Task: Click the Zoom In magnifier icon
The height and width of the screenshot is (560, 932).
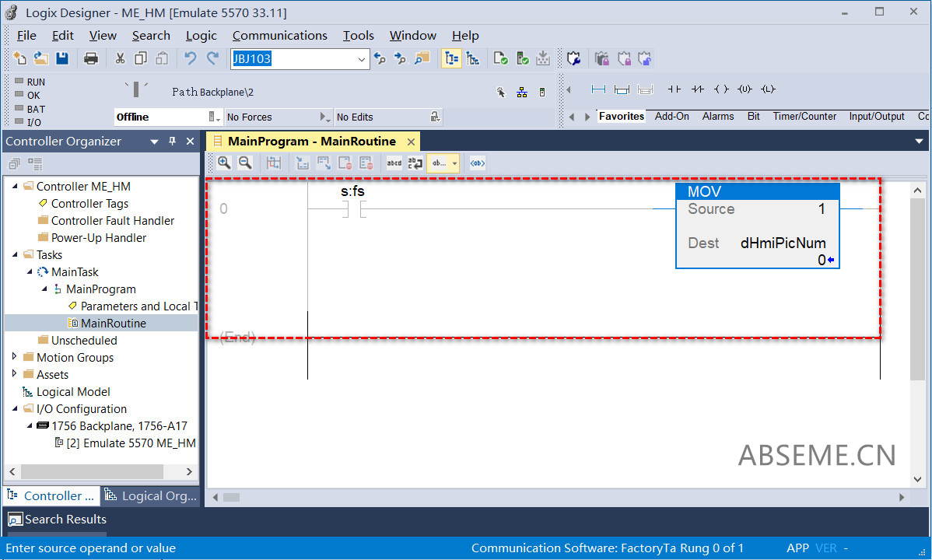Action: [x=224, y=163]
